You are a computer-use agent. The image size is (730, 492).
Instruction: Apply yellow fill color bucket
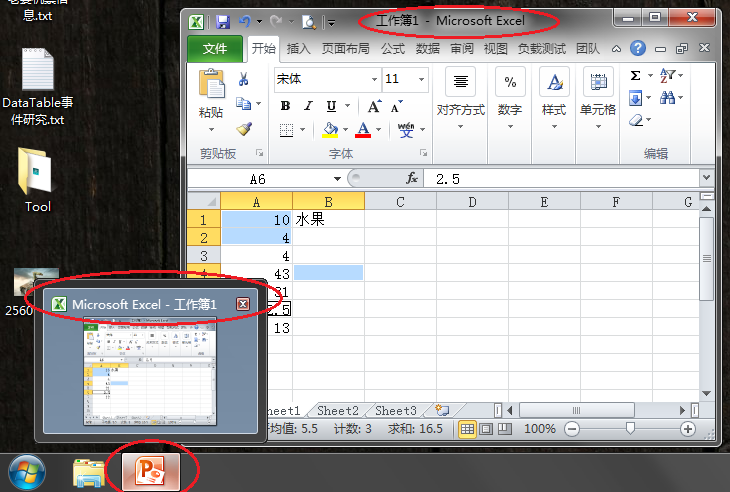[330, 130]
